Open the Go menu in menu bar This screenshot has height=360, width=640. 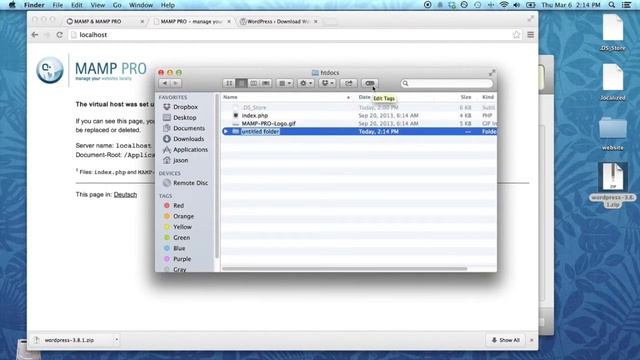click(x=117, y=5)
